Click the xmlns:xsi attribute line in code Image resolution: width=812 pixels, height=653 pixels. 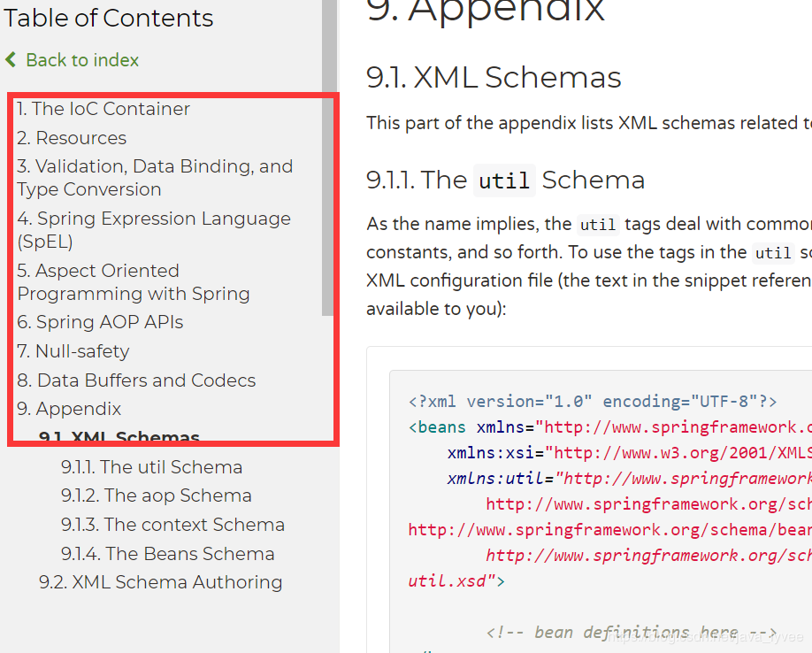[x=629, y=453]
